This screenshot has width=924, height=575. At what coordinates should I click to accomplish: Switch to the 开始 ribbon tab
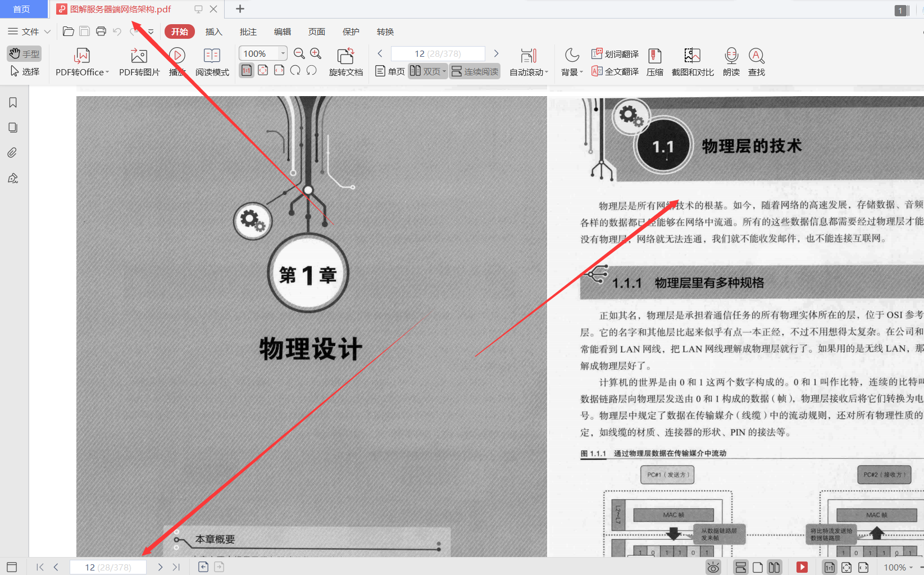click(180, 31)
